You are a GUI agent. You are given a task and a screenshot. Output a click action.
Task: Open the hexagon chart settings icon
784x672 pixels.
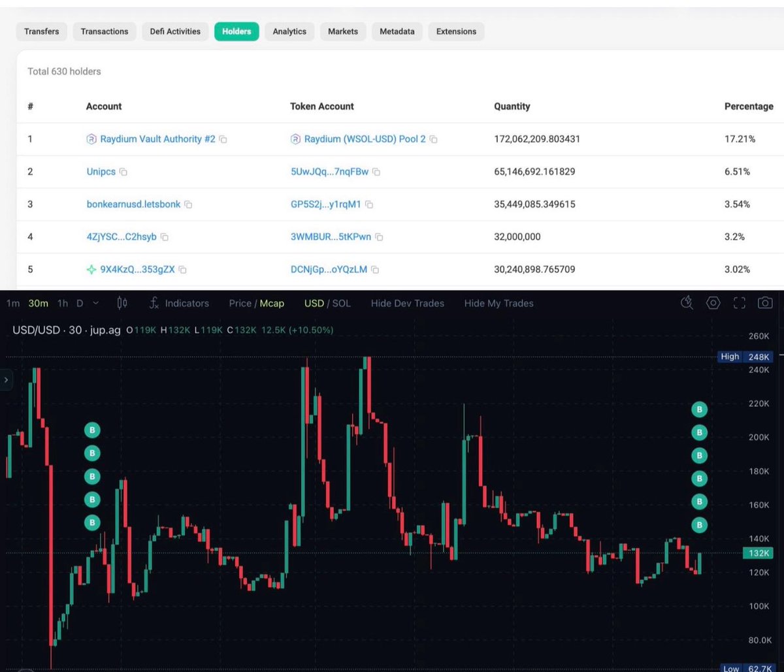713,302
